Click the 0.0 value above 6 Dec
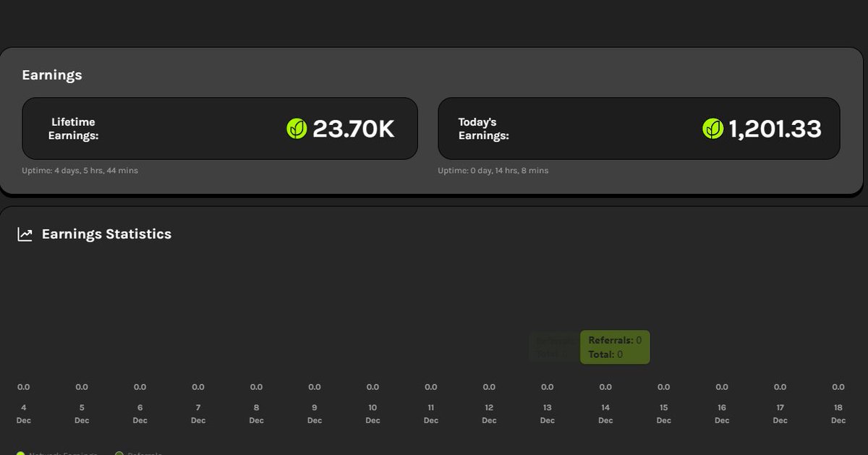868x455 pixels. pyautogui.click(x=140, y=387)
